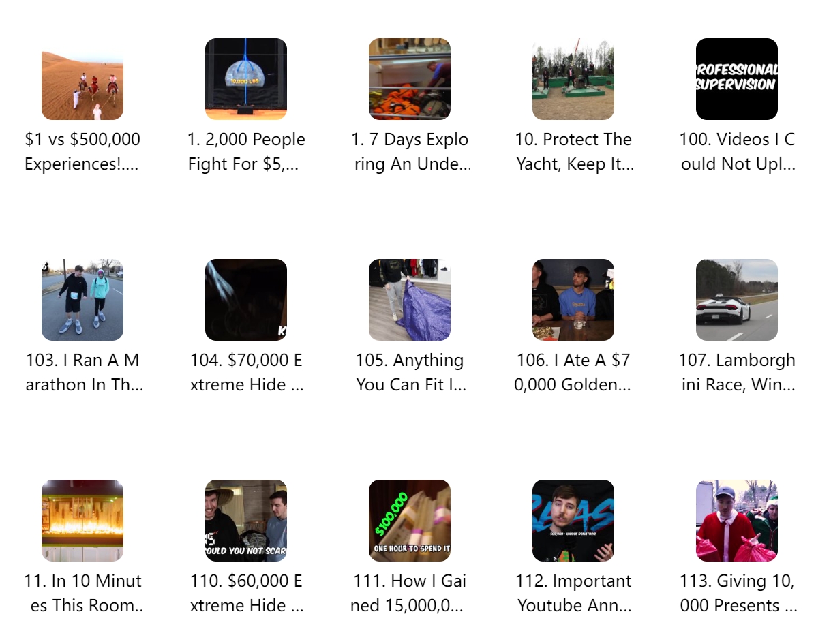Select the '103. I Ran A Marathon' label
The height and width of the screenshot is (644, 816).
click(x=84, y=372)
